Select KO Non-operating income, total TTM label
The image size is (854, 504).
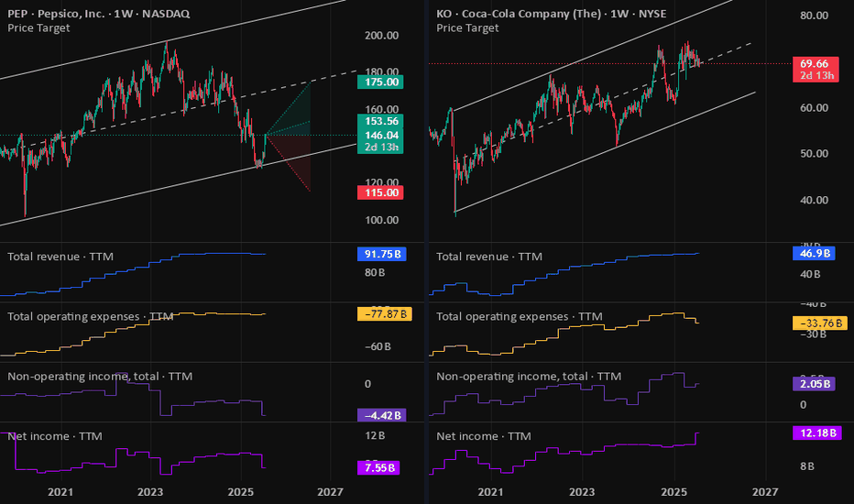point(529,377)
